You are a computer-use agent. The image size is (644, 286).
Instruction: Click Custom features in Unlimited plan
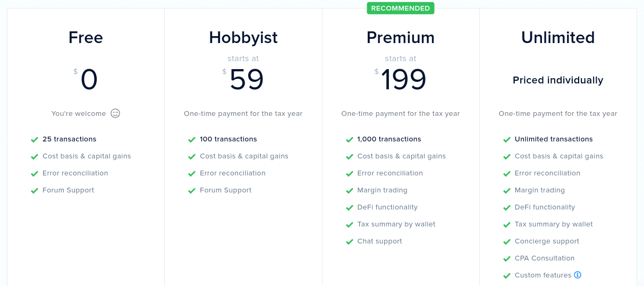click(x=543, y=275)
